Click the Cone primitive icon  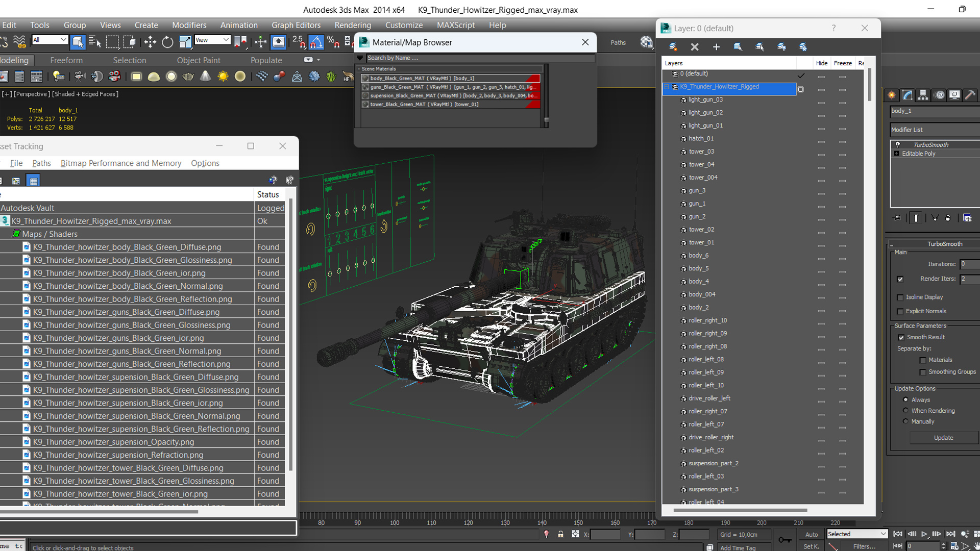205,77
